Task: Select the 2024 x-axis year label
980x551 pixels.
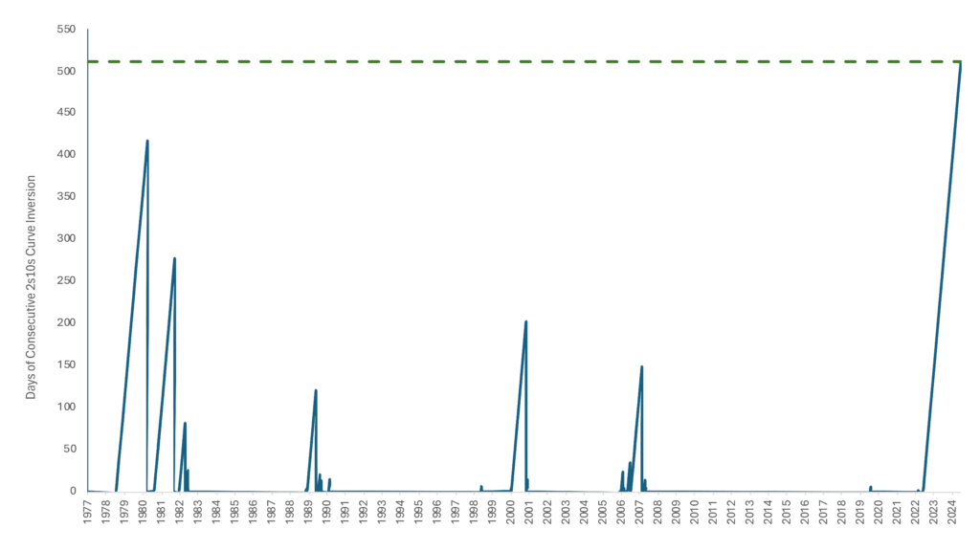Action: (x=952, y=511)
